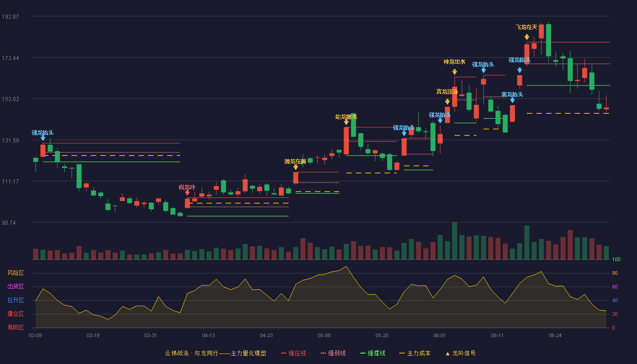This screenshot has height=364, width=637.
Task: Click the yellow arrow under 飞龙在天
Action: [x=526, y=37]
